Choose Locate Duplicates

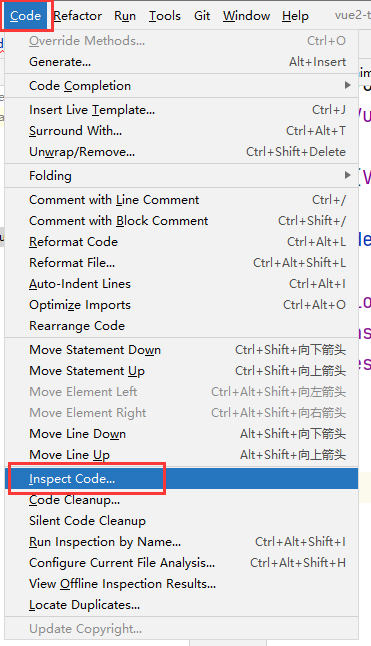pos(181,604)
